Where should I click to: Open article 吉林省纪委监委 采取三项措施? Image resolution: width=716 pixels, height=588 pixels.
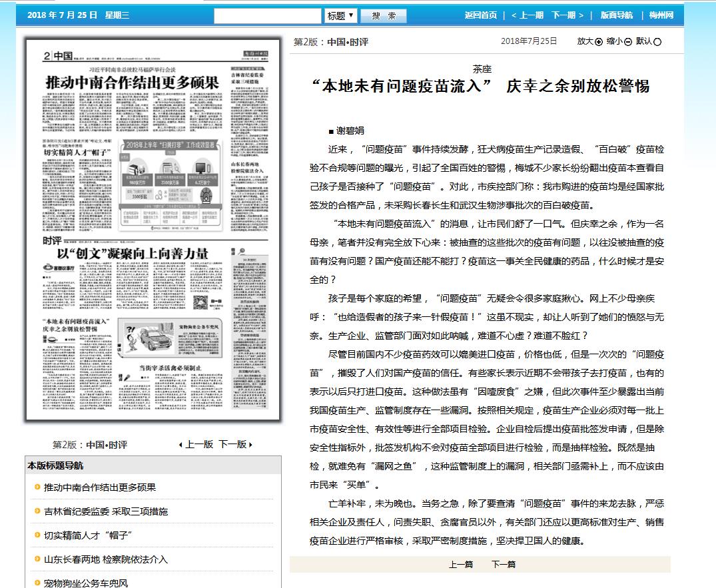[105, 511]
